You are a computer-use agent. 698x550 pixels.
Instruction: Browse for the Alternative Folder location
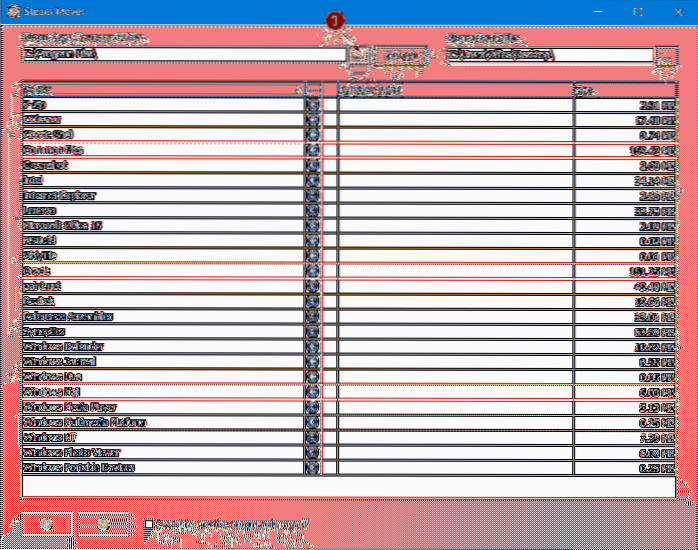[x=667, y=56]
